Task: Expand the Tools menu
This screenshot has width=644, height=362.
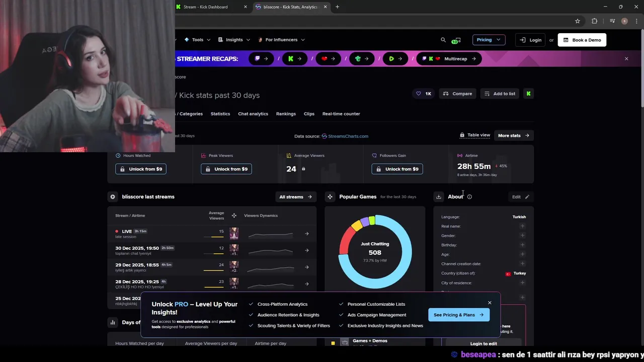Action: [x=197, y=40]
